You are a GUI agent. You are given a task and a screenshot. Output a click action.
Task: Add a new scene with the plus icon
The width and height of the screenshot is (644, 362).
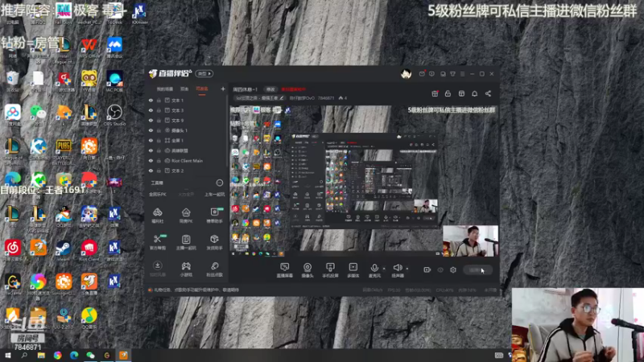223,88
